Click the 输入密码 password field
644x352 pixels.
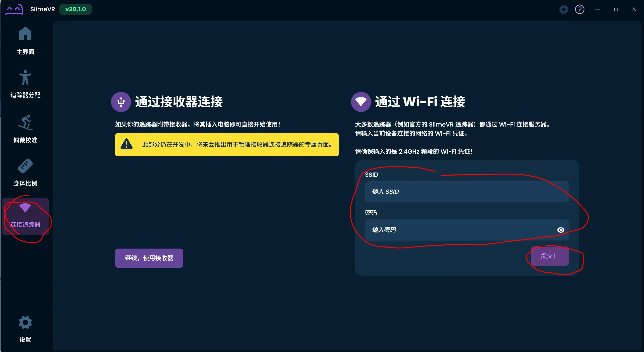point(467,230)
